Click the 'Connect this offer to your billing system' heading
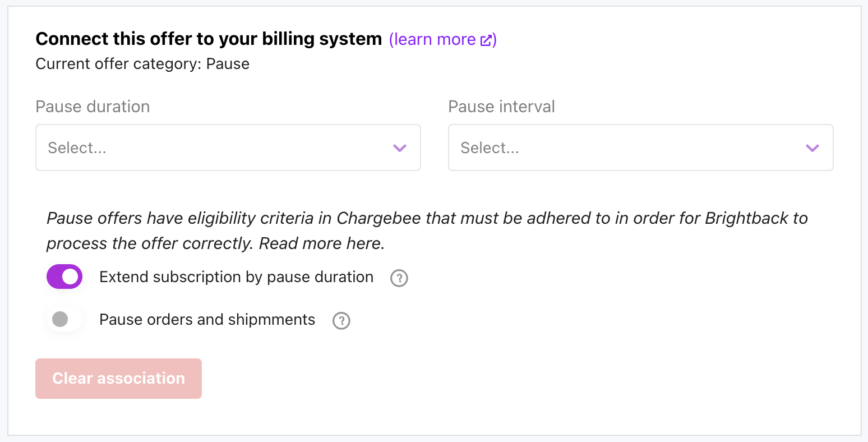Image resolution: width=868 pixels, height=442 pixels. point(209,39)
